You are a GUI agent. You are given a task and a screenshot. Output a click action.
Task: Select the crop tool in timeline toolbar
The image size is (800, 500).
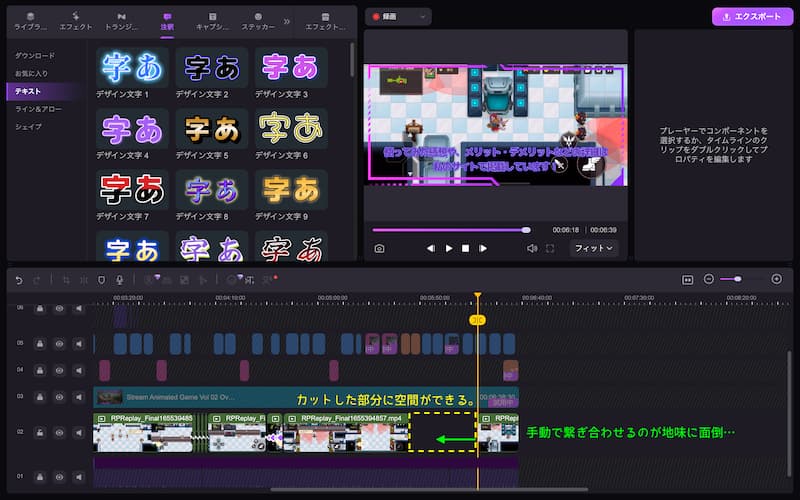[x=66, y=280]
